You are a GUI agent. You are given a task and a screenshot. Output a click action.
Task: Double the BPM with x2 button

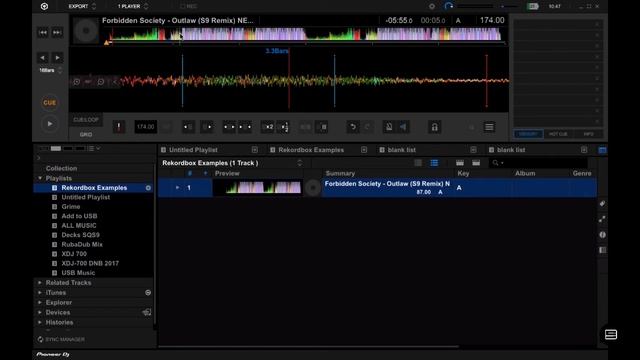[268, 127]
